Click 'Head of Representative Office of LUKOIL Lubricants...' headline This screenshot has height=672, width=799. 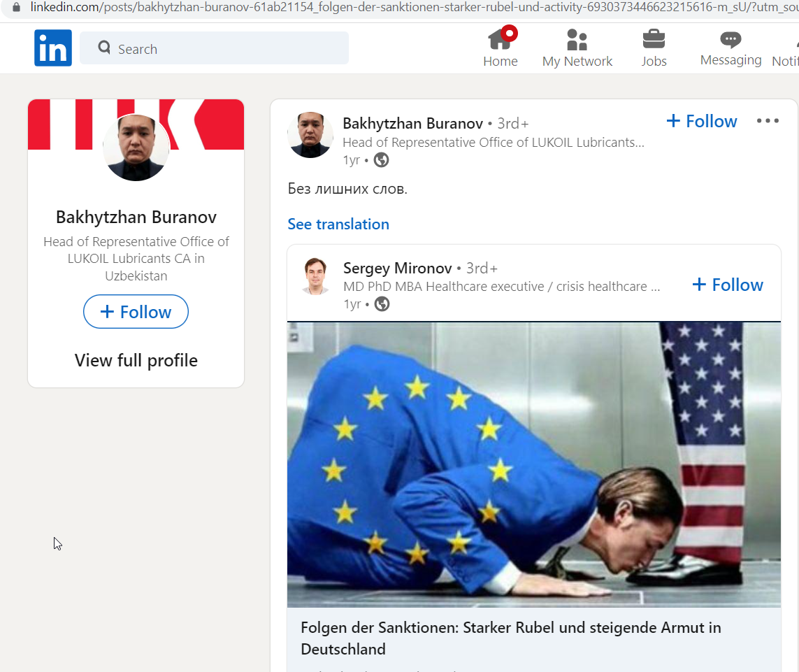[x=494, y=143]
